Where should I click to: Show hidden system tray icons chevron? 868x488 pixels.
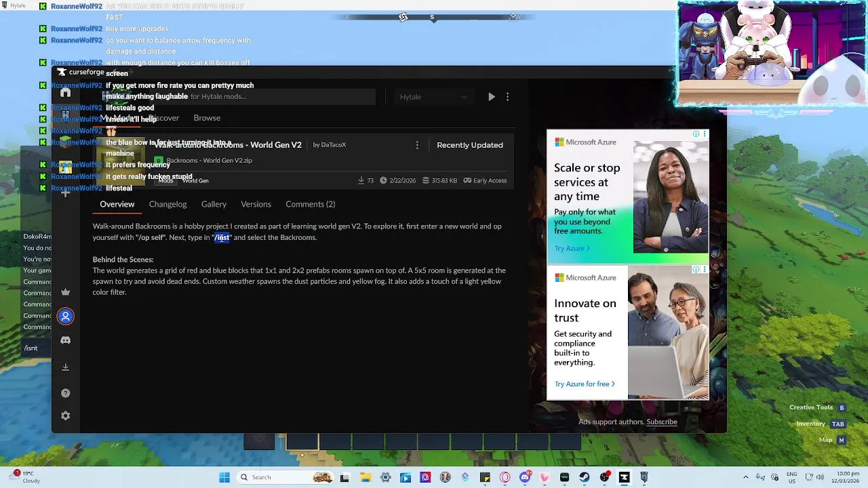[746, 477]
